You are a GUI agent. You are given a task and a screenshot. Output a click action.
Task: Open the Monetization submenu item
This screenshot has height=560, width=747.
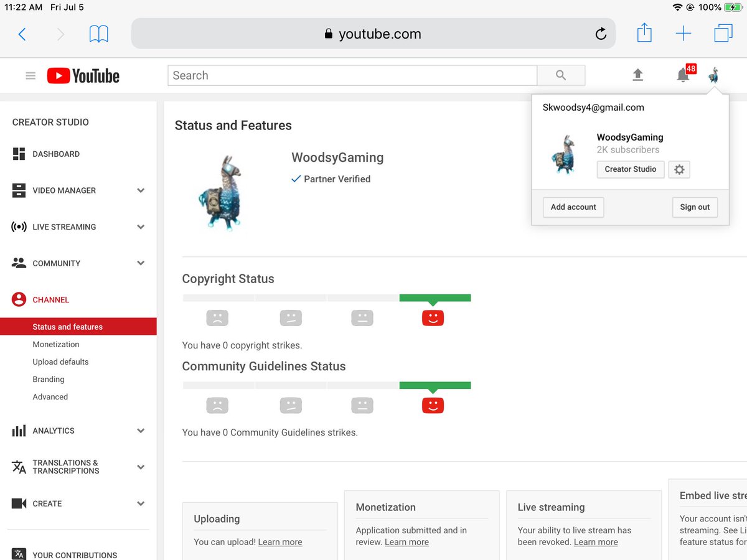tap(56, 344)
